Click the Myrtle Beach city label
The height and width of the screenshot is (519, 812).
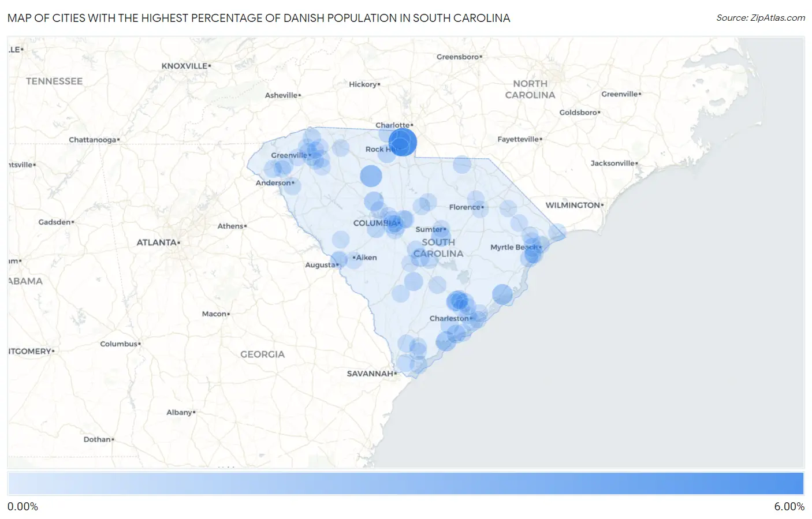pos(515,247)
